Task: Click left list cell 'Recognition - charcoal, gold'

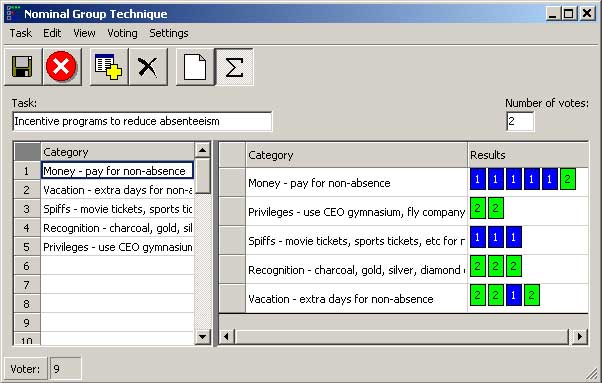Action: (x=117, y=228)
